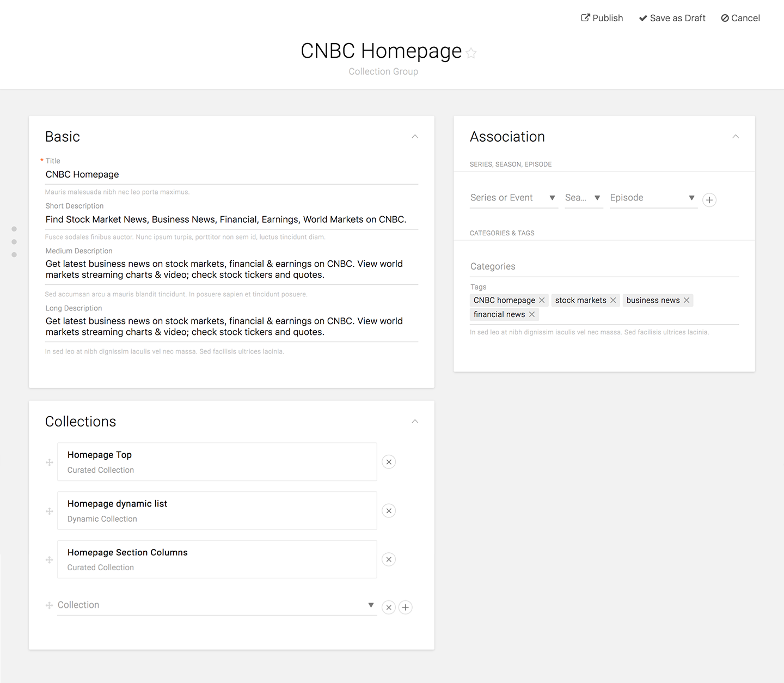784x683 pixels.
Task: Remove the Homepage Section Columns collection
Action: 389,559
